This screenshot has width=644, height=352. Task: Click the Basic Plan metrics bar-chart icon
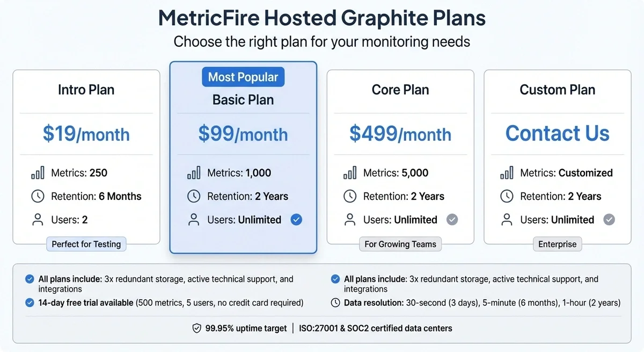point(194,173)
